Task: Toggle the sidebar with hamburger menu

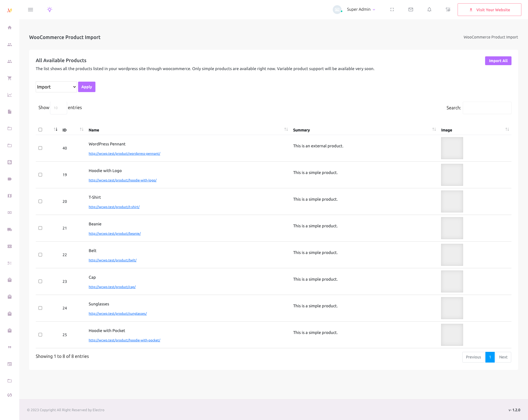Action: tap(31, 9)
